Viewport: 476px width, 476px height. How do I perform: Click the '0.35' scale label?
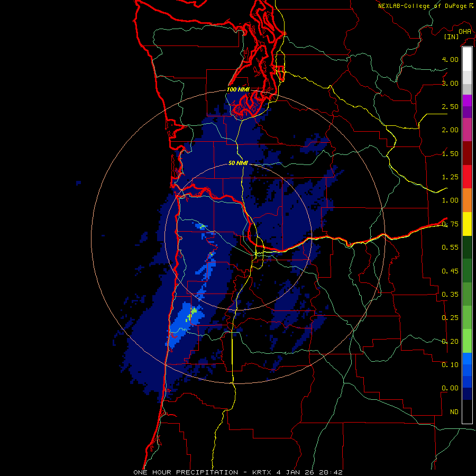[450, 295]
